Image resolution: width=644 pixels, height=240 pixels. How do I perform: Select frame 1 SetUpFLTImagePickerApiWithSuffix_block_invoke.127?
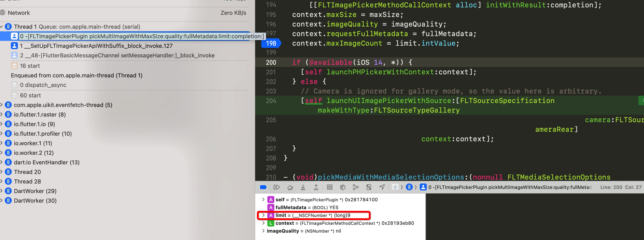pyautogui.click(x=96, y=46)
